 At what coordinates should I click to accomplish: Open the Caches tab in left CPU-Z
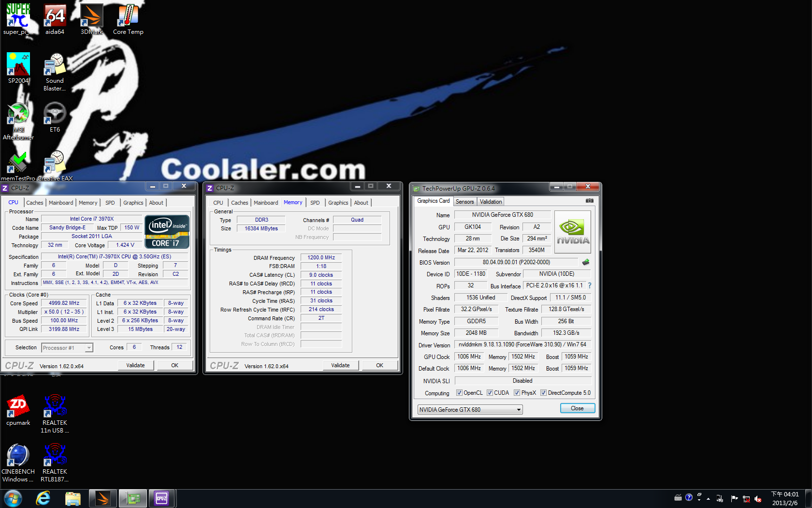coord(35,203)
